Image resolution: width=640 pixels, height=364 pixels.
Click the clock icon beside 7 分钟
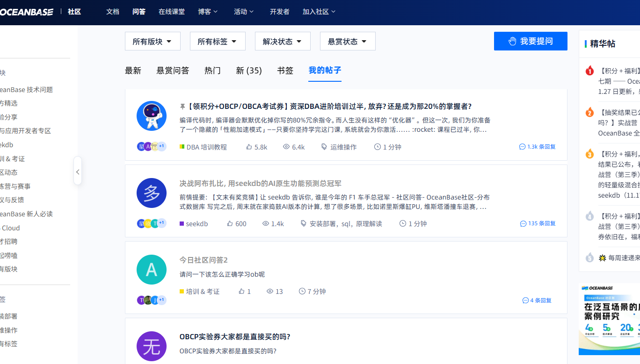(302, 292)
